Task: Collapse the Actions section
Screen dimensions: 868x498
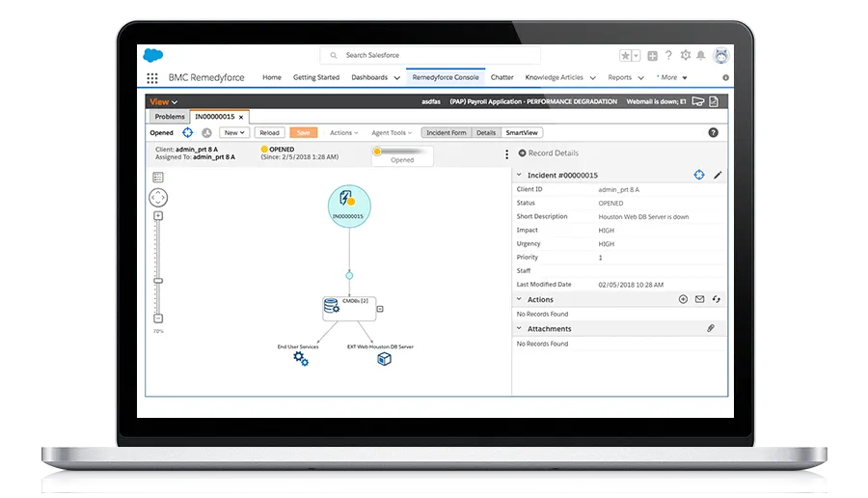Action: coord(519,299)
